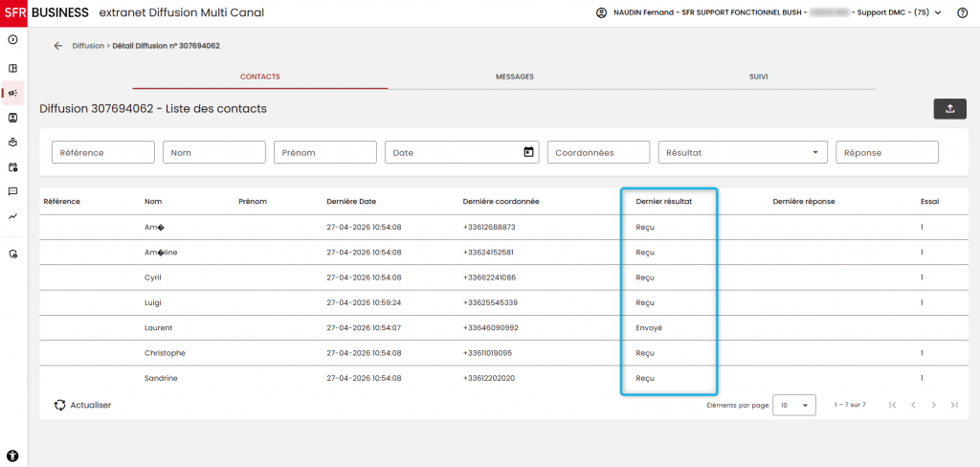Select the Laurent contact row name
Screen dimensions: 980x467
(x=158, y=327)
